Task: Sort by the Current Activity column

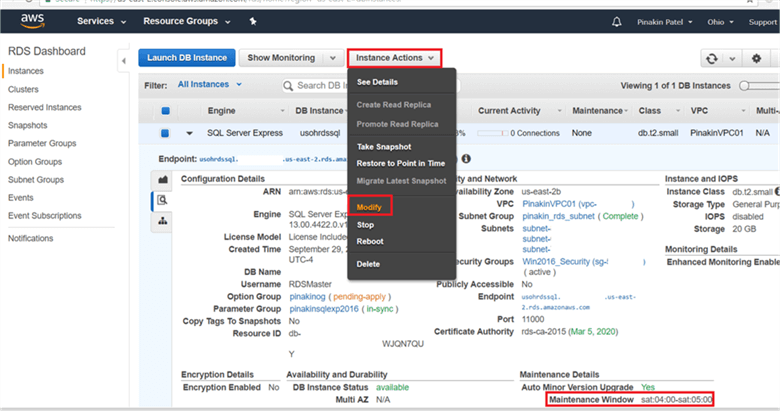Action: 509,111
